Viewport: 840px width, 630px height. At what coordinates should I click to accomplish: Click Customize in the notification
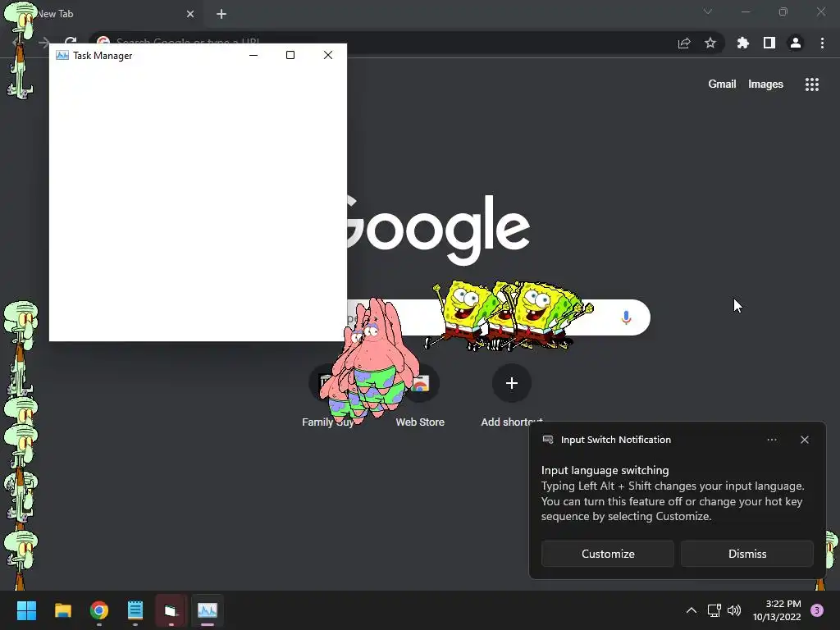608,554
